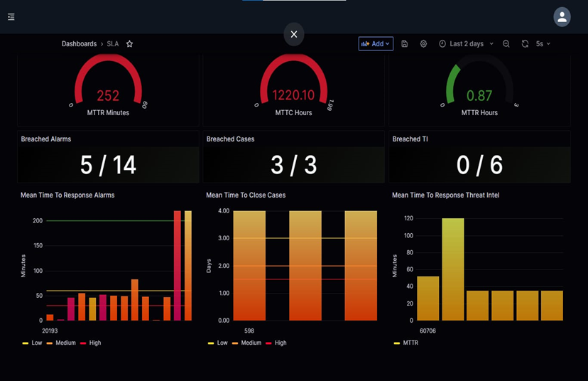Open the user profile avatar
The width and height of the screenshot is (588, 381).
562,17
